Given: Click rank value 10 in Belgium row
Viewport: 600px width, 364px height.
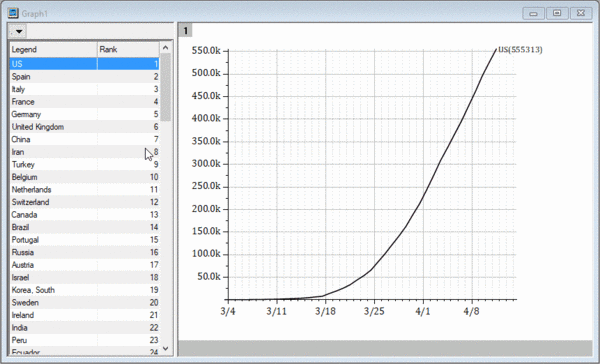Looking at the screenshot, I should [x=154, y=177].
